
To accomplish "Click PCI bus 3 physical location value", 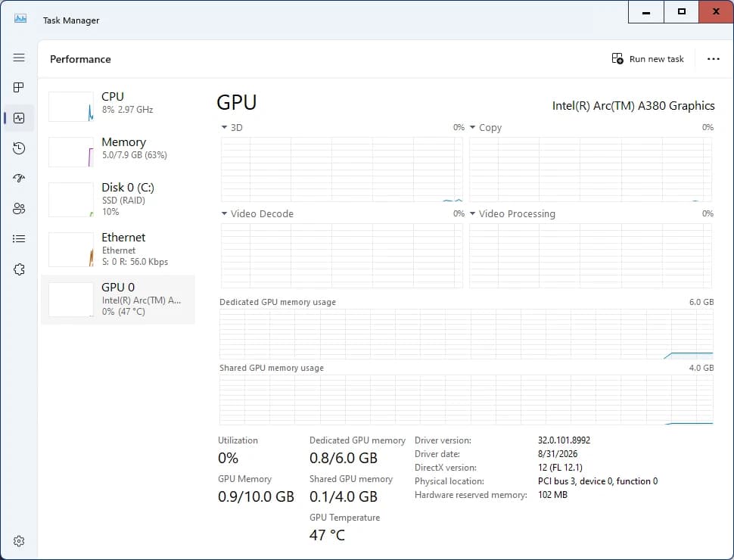I will (598, 481).
